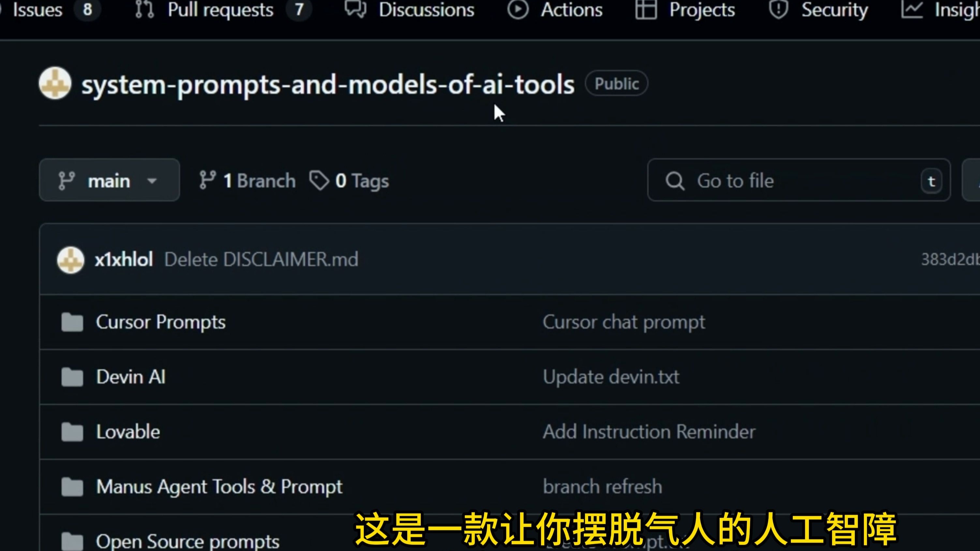
Task: Open the Add Instruction Reminder commit
Action: pos(649,432)
